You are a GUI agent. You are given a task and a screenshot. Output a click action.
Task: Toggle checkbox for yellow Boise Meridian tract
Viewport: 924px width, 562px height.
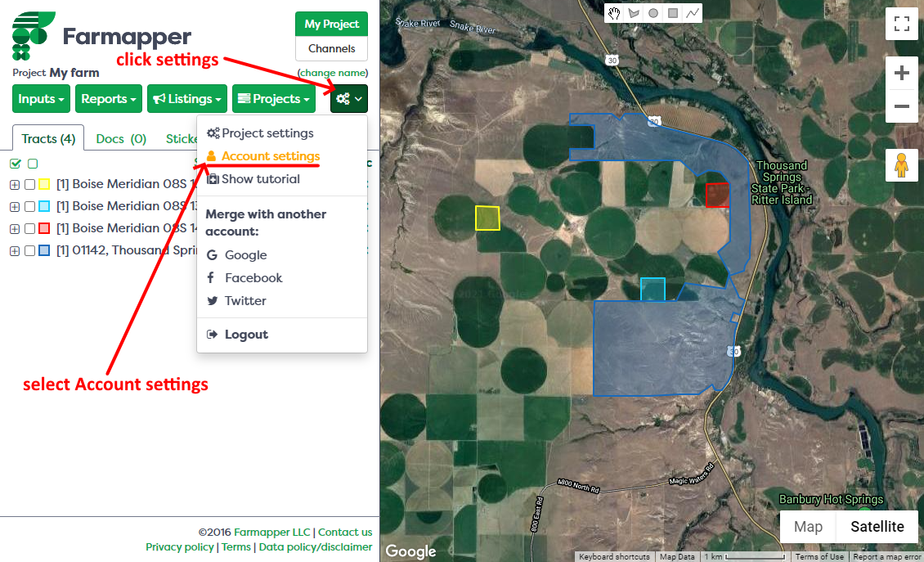tap(29, 185)
